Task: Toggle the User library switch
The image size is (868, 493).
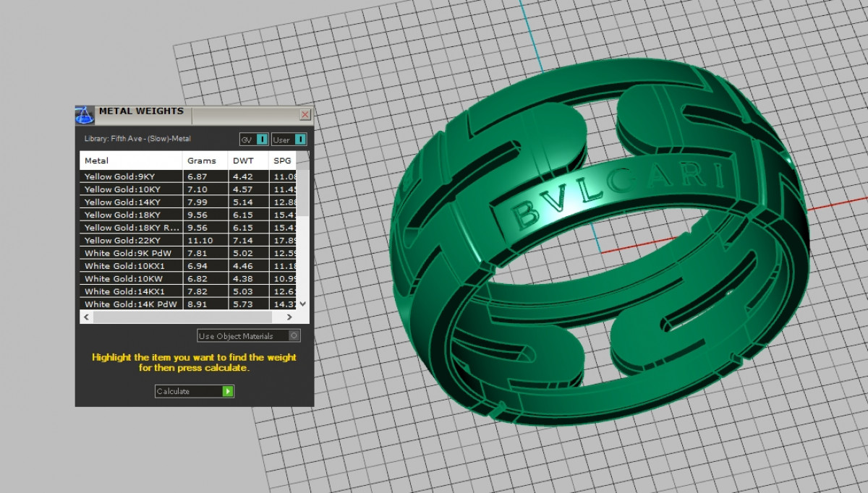Action: point(299,139)
